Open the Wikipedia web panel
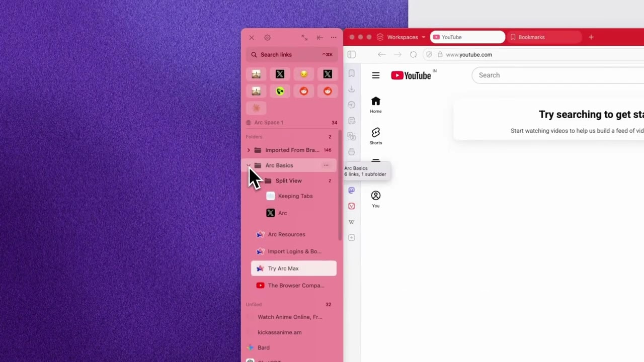 pos(352,222)
